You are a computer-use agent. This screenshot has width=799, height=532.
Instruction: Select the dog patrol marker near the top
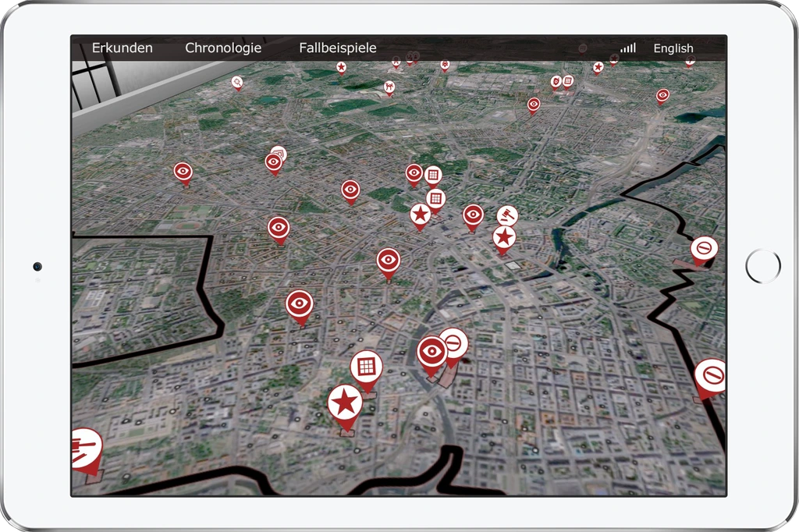coord(389,87)
